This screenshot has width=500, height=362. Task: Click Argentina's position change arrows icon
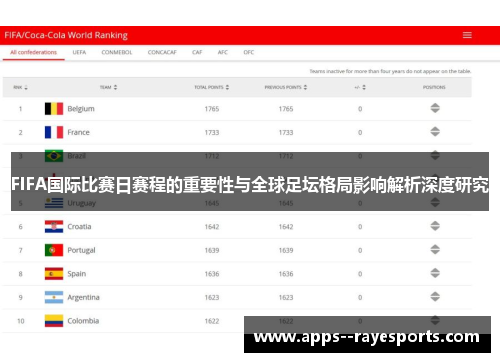[435, 297]
